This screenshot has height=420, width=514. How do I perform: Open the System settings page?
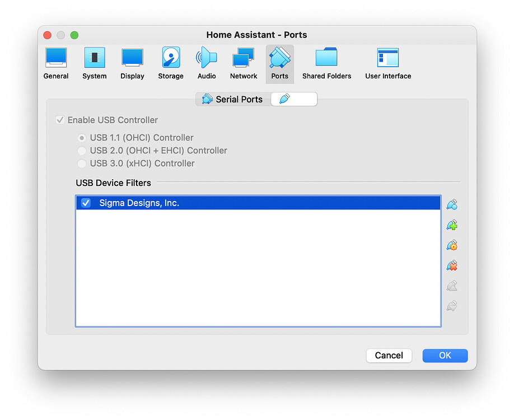coord(94,62)
